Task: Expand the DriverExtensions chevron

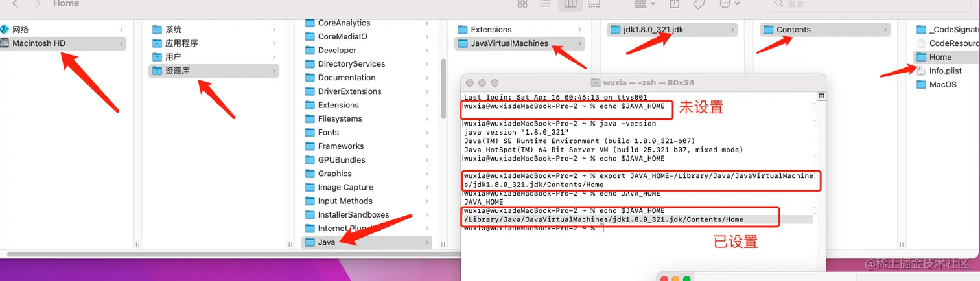Action: pyautogui.click(x=427, y=91)
